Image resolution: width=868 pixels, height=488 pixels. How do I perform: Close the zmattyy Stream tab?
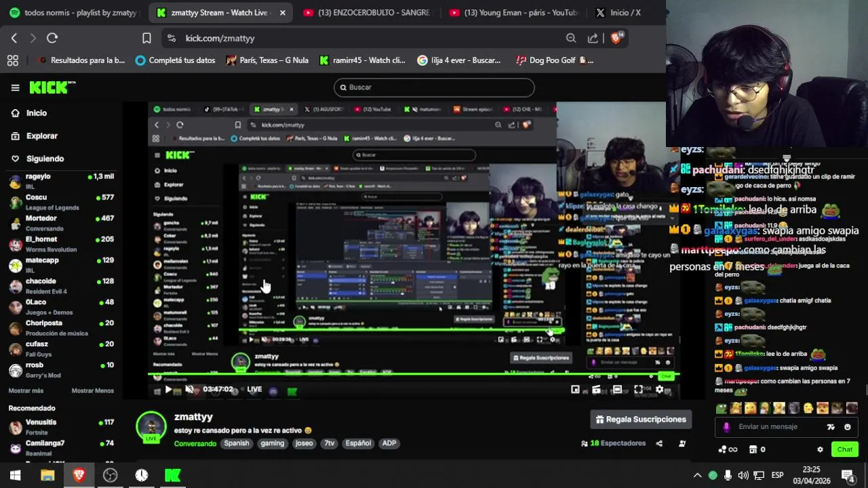283,12
